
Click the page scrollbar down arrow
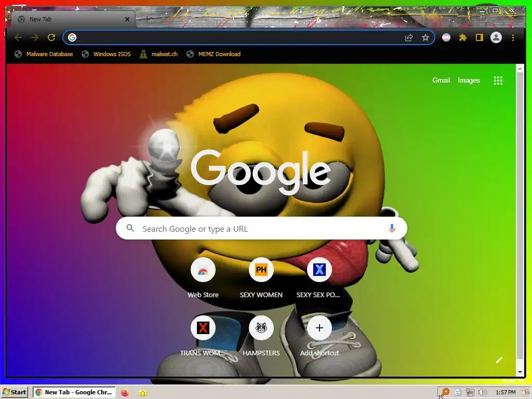pyautogui.click(x=520, y=372)
